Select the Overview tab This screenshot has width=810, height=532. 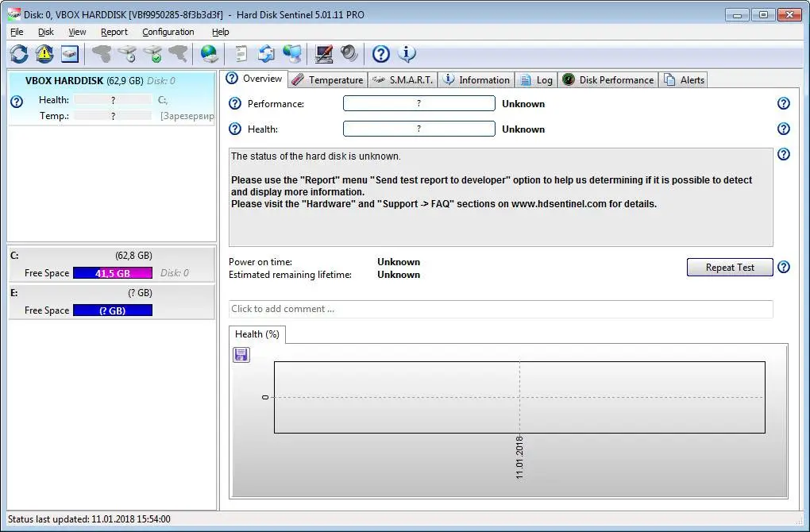(x=255, y=79)
